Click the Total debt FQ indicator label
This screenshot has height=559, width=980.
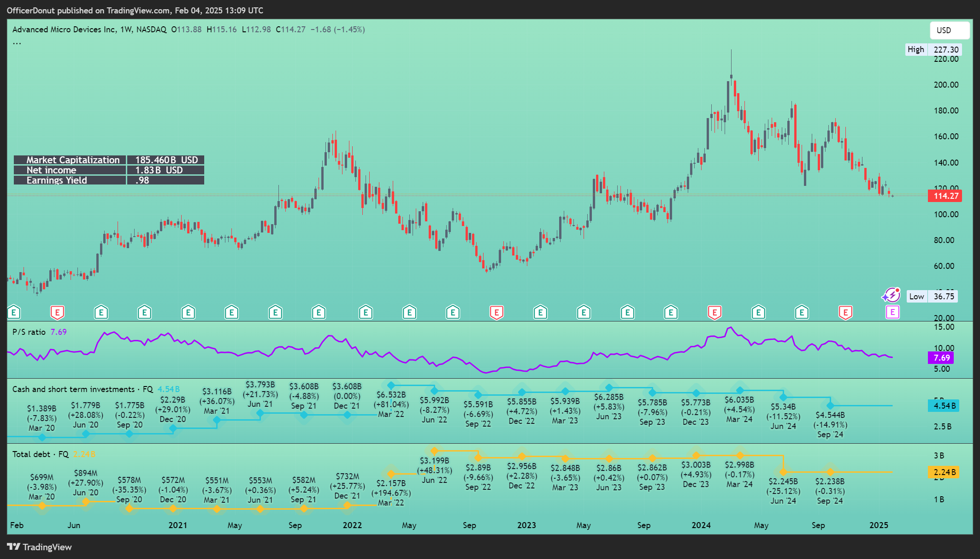point(41,454)
